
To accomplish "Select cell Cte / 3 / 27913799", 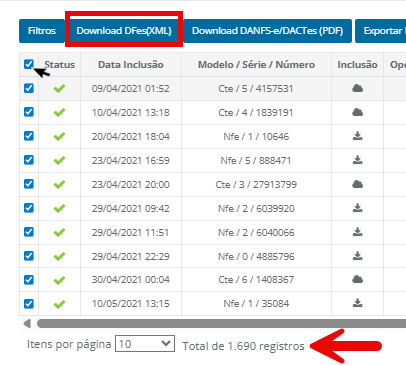I will [x=256, y=185].
